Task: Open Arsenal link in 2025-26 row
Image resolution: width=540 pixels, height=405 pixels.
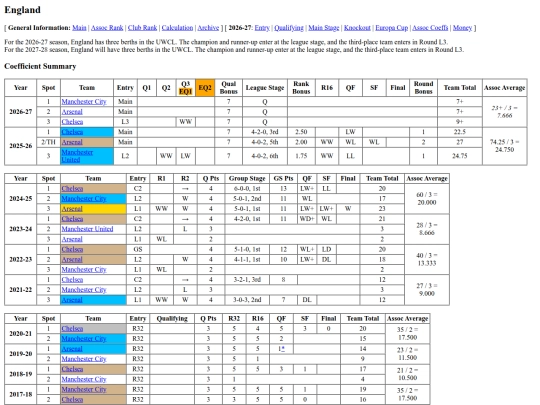Action: click(x=72, y=142)
